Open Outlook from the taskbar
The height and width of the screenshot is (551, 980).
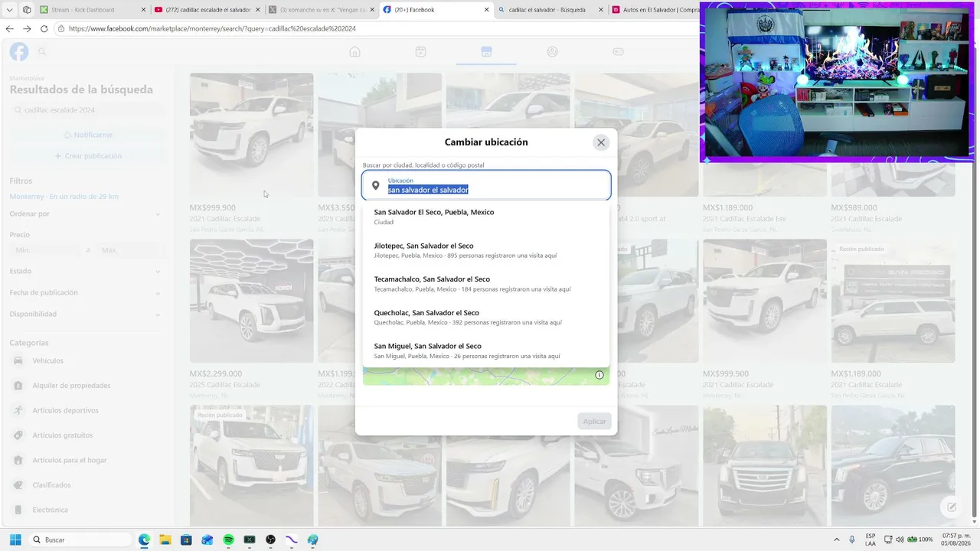click(x=207, y=540)
